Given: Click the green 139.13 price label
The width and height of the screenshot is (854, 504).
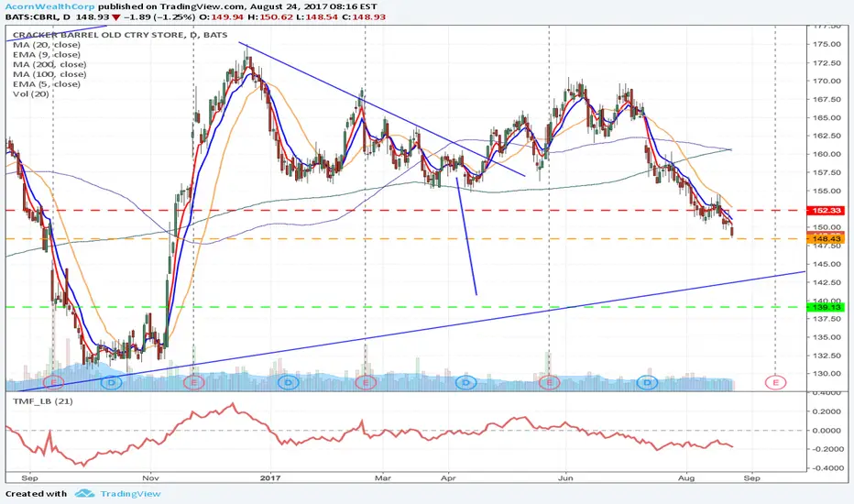Looking at the screenshot, I should 827,307.
